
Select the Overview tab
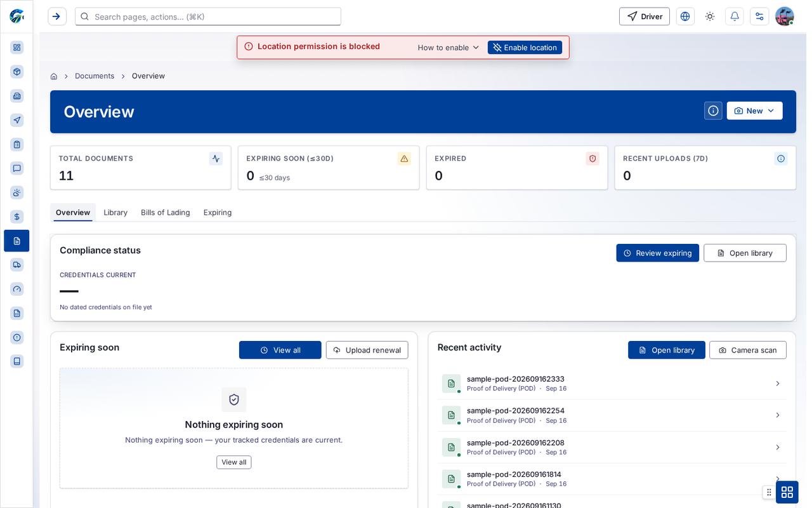(73, 213)
